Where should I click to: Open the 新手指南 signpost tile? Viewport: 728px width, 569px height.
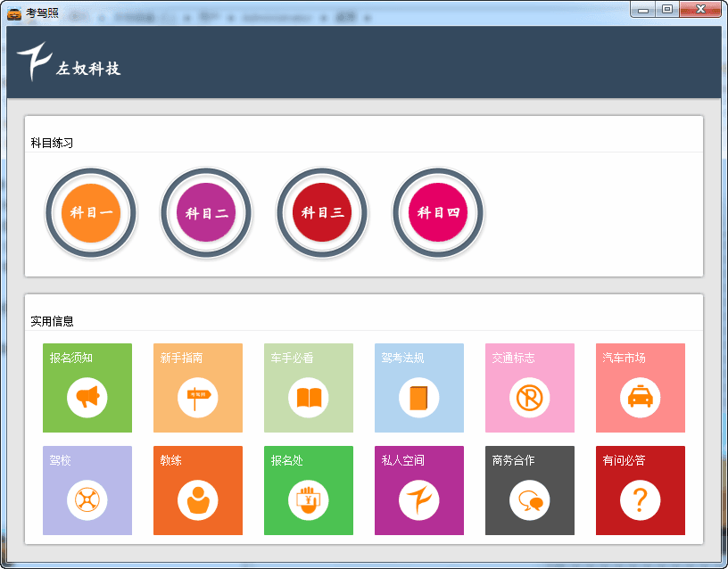(198, 388)
